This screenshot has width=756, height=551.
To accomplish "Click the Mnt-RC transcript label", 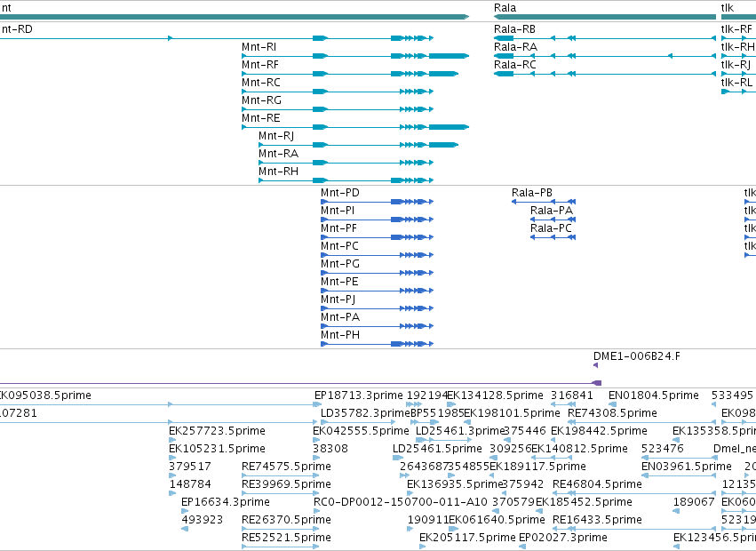I will (261, 83).
